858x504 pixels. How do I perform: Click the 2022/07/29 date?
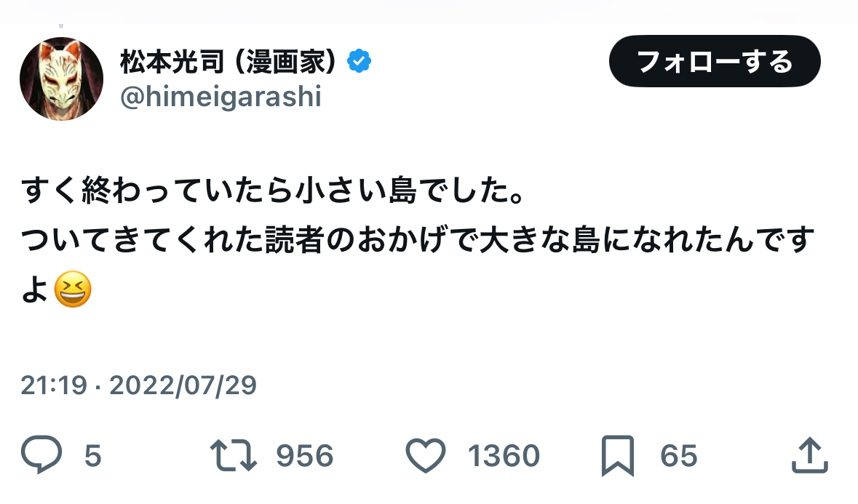coord(183,385)
